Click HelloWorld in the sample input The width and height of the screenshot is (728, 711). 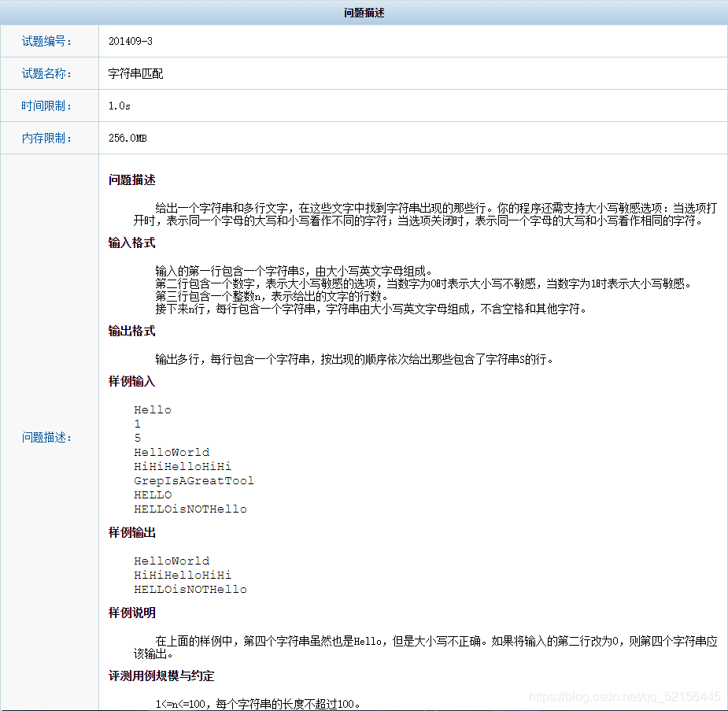pos(172,452)
